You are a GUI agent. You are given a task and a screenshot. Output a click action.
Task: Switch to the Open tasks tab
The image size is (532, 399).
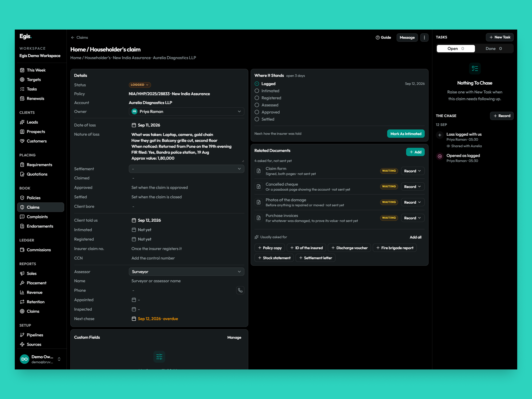click(456, 48)
